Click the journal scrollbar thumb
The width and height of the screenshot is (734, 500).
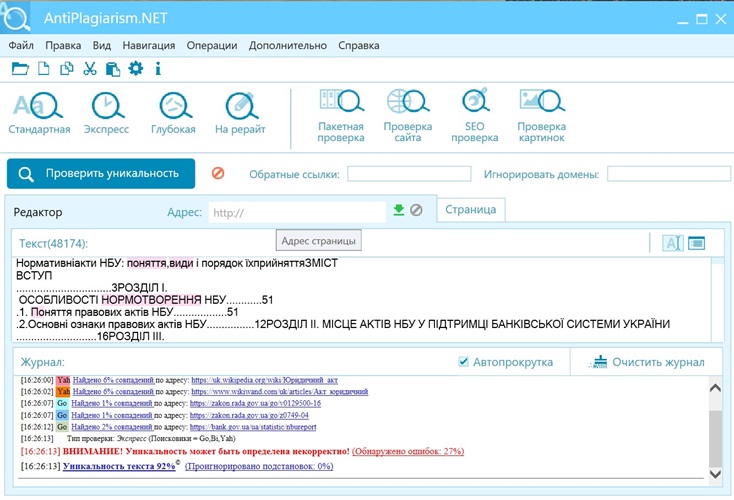715,439
